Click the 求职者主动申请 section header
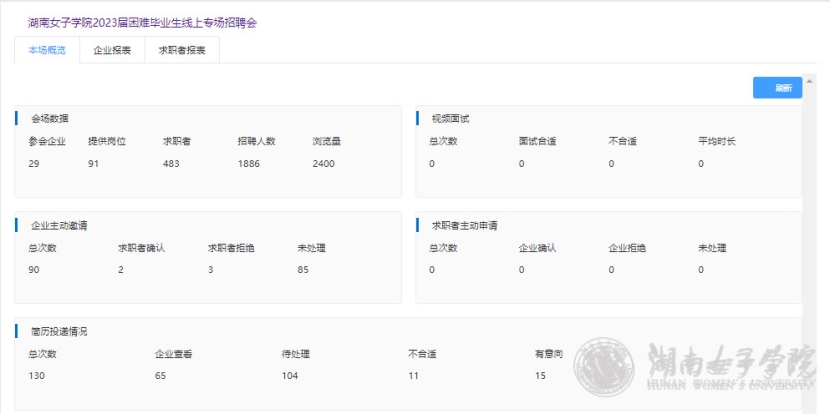 (464, 225)
